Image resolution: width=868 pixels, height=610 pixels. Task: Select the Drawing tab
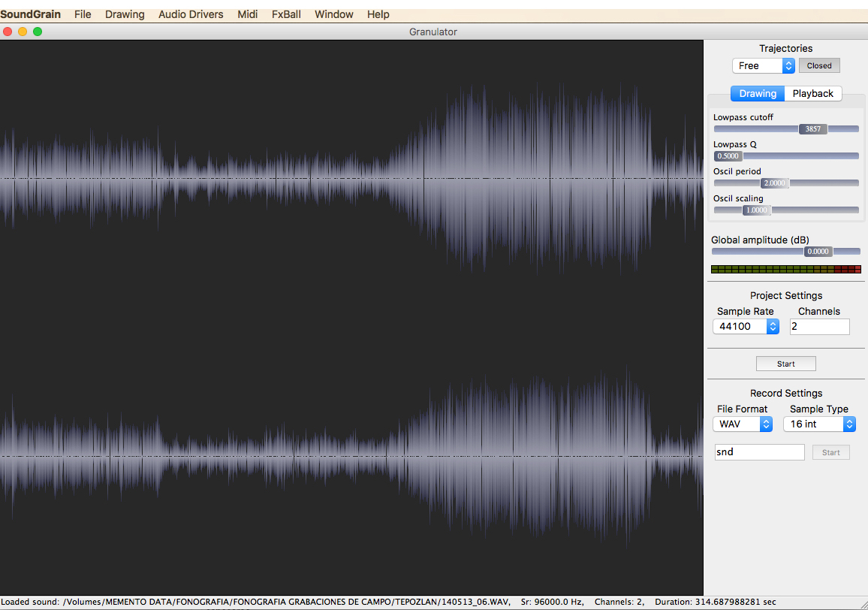758,93
